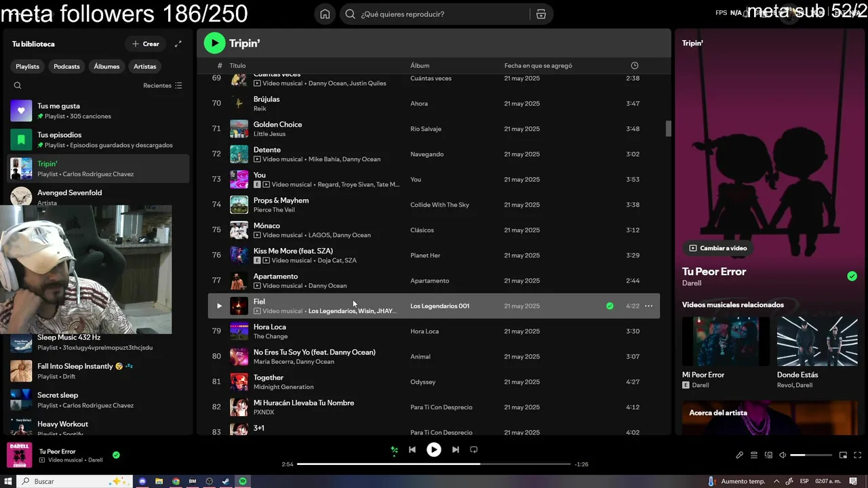Open Steam icon in taskbar
The image size is (868, 488).
tap(226, 481)
